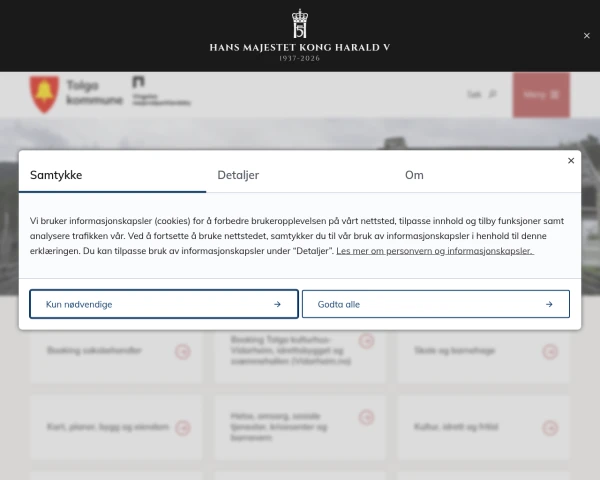The width and height of the screenshot is (600, 480).
Task: Click the royal monogram crest in the banner
Action: [x=300, y=24]
